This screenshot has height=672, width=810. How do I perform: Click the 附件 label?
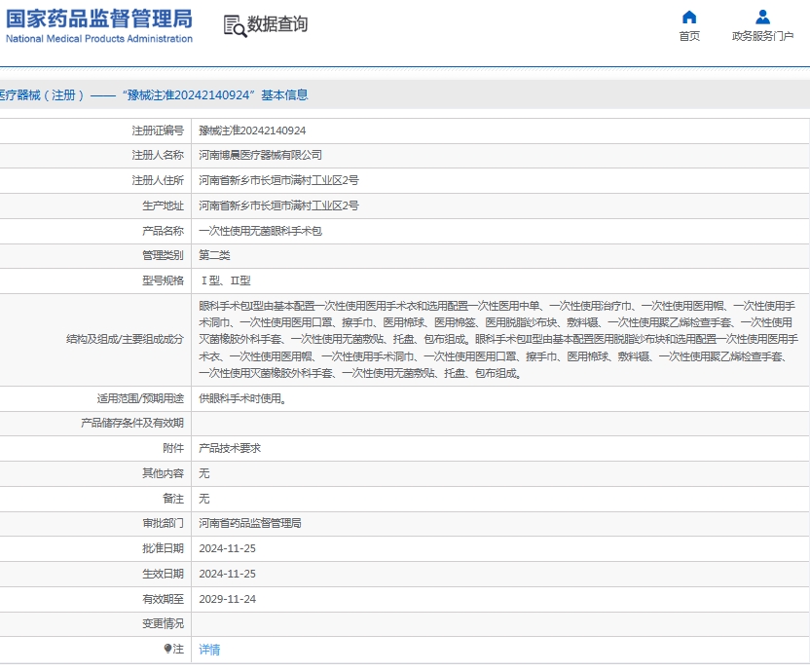click(173, 448)
